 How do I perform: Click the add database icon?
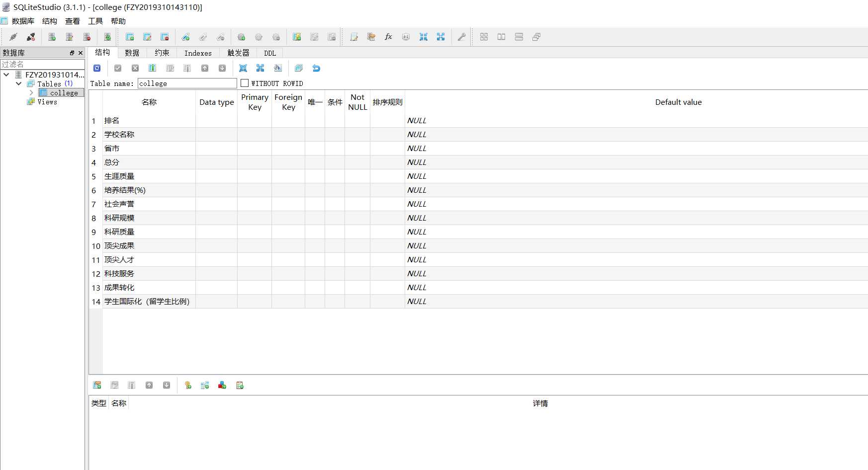(52, 37)
